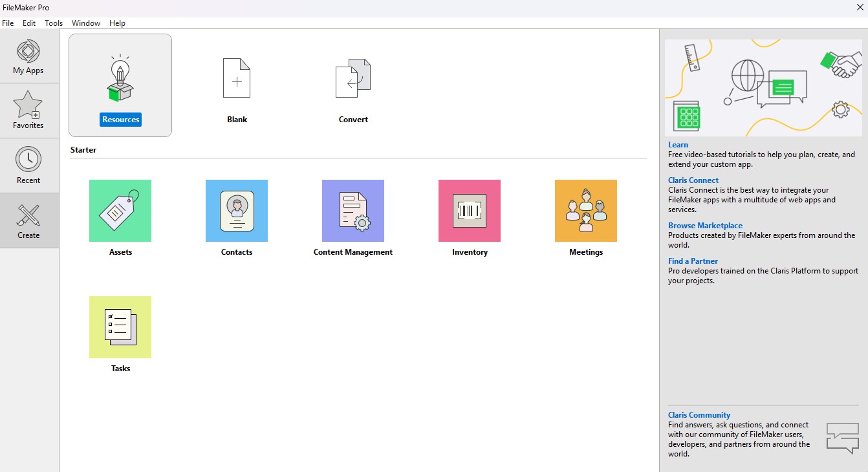Click the promotional banner illustration
The width and height of the screenshot is (868, 472).
click(764, 88)
